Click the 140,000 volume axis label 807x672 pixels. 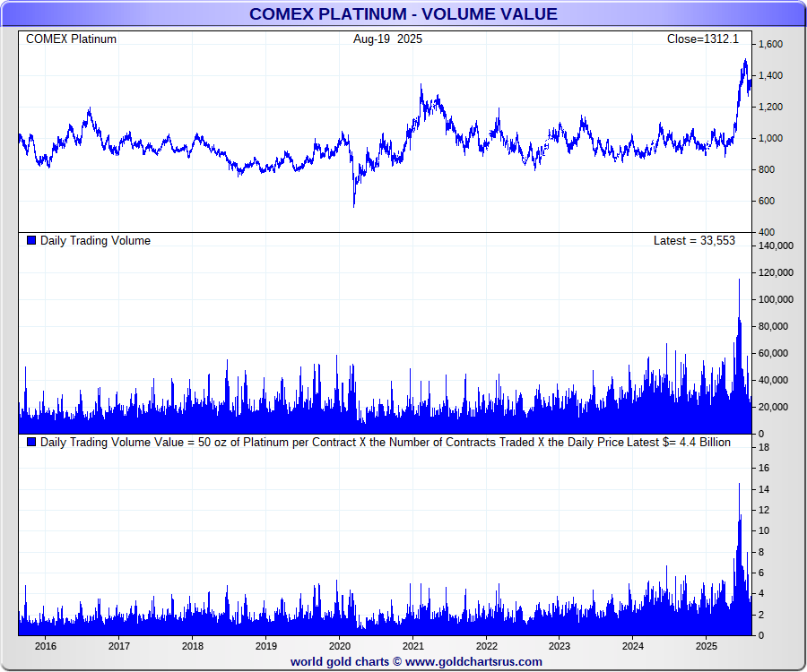[776, 246]
